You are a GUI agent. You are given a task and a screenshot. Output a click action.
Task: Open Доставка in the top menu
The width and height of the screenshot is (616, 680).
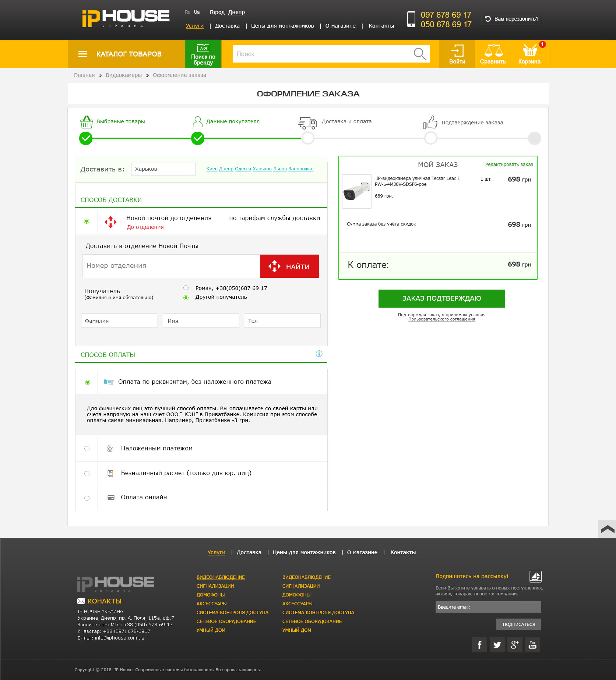coord(227,26)
